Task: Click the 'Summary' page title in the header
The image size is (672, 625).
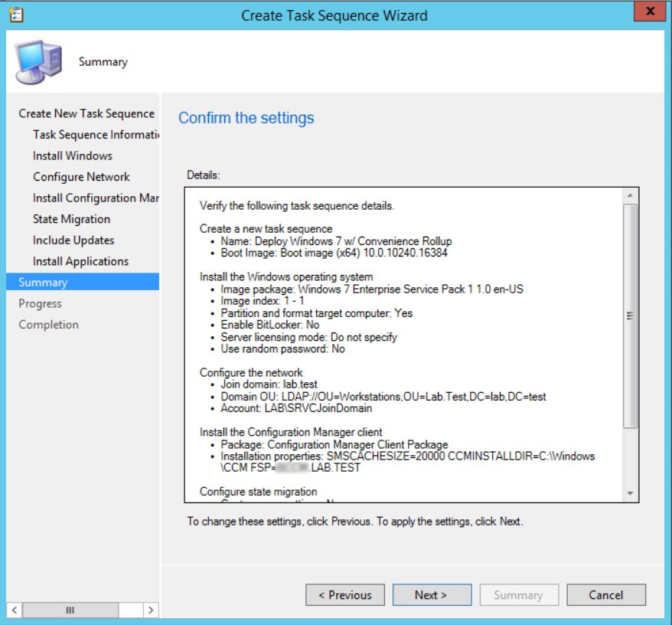Action: tap(103, 62)
